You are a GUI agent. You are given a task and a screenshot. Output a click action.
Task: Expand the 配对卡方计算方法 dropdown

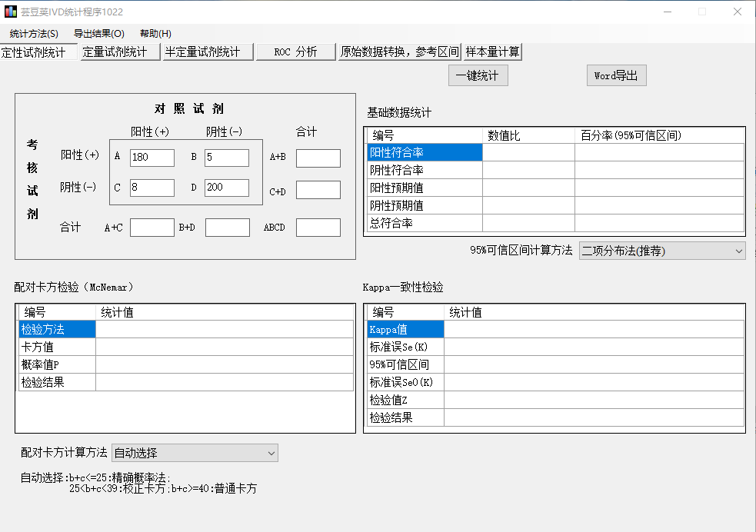coord(195,454)
